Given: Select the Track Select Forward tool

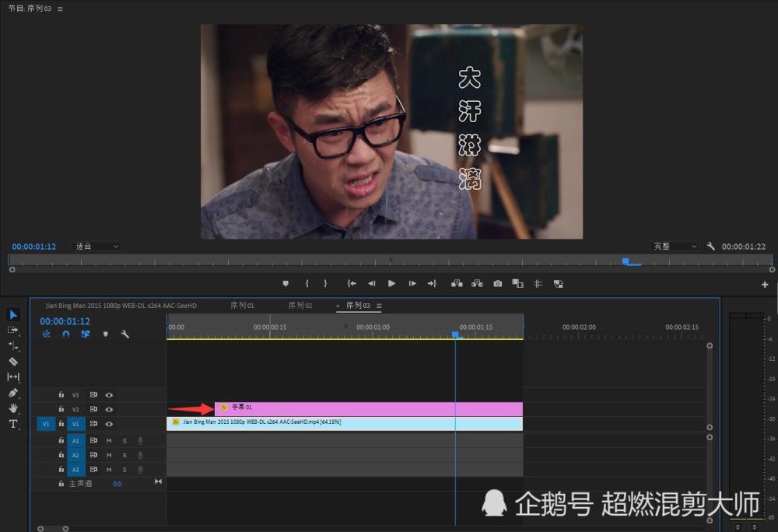Looking at the screenshot, I should pos(13,331).
